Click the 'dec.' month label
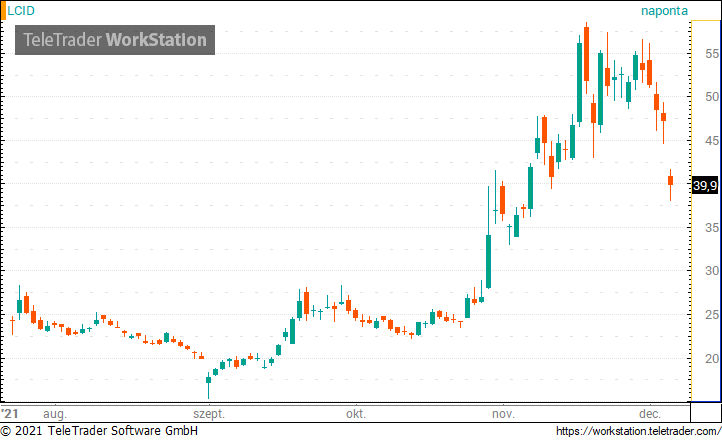The image size is (722, 440). tap(650, 414)
